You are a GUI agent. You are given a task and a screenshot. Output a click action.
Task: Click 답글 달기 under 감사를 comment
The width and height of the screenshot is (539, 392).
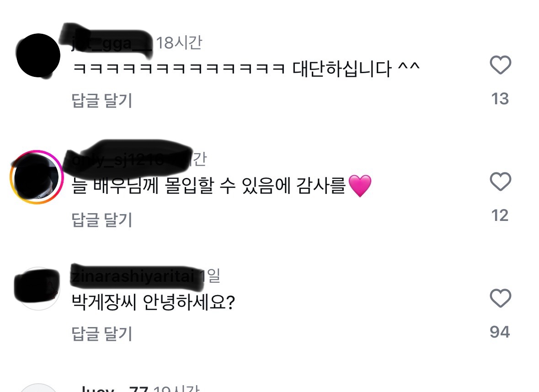click(x=102, y=220)
